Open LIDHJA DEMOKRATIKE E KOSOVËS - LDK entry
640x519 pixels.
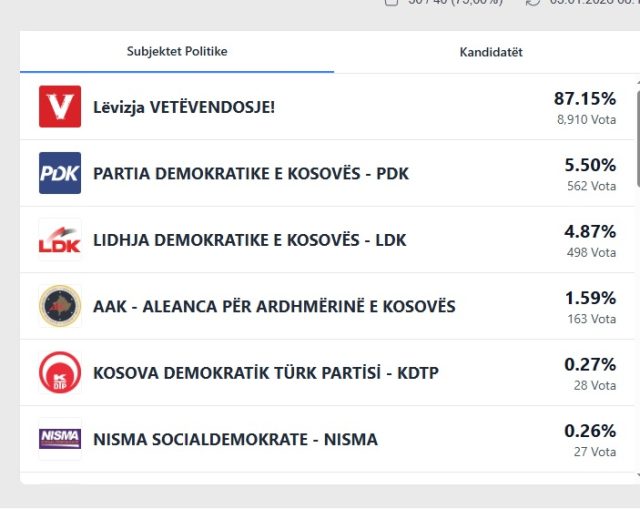coord(250,240)
